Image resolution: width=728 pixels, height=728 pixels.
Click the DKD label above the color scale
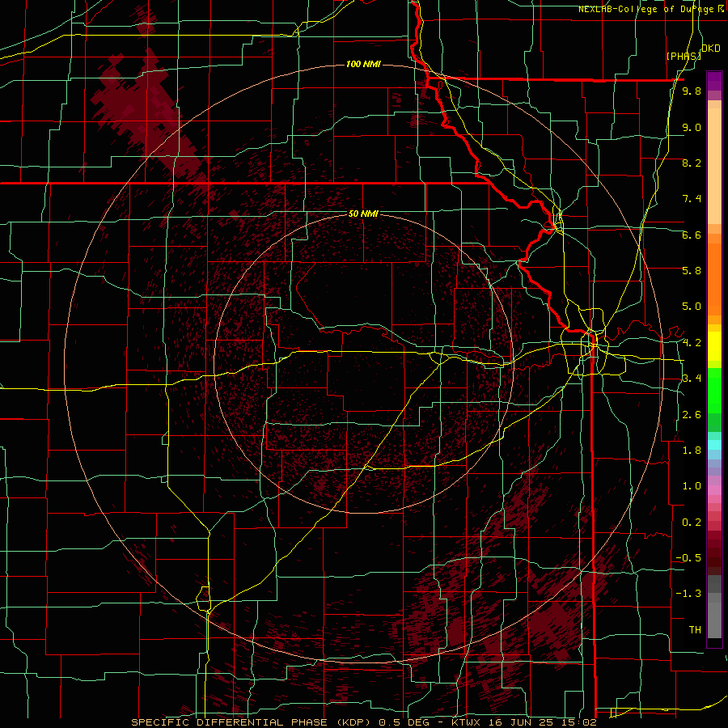711,48
